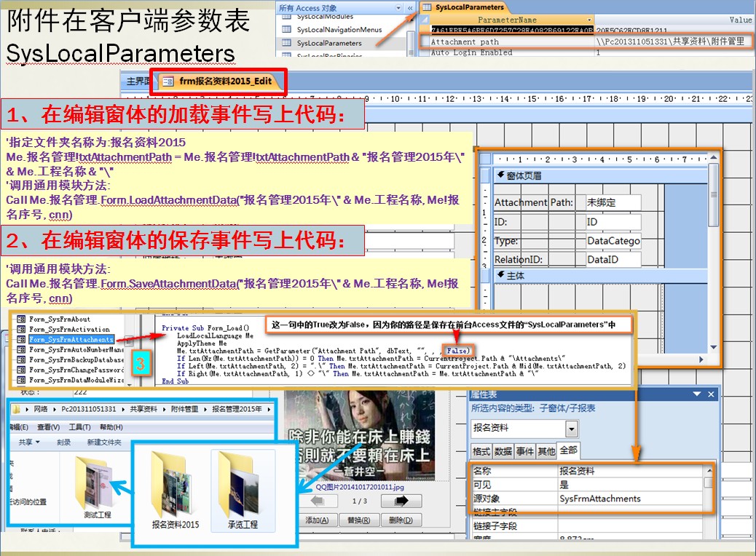Viewport: 756px width, 556px height.
Task: Click the select-all corner of datasheet
Action: (x=425, y=20)
